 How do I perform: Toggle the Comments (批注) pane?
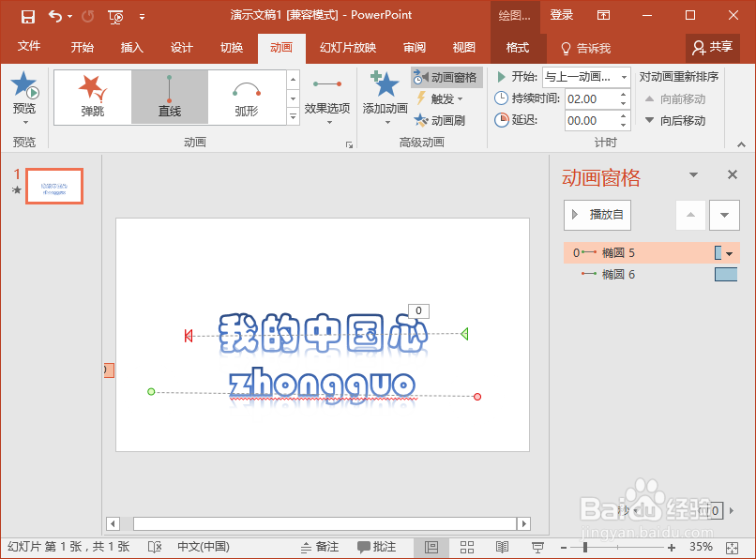point(376,547)
